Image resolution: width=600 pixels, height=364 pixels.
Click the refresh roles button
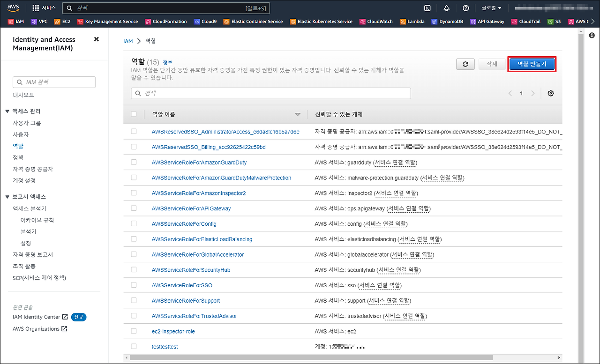click(x=465, y=64)
